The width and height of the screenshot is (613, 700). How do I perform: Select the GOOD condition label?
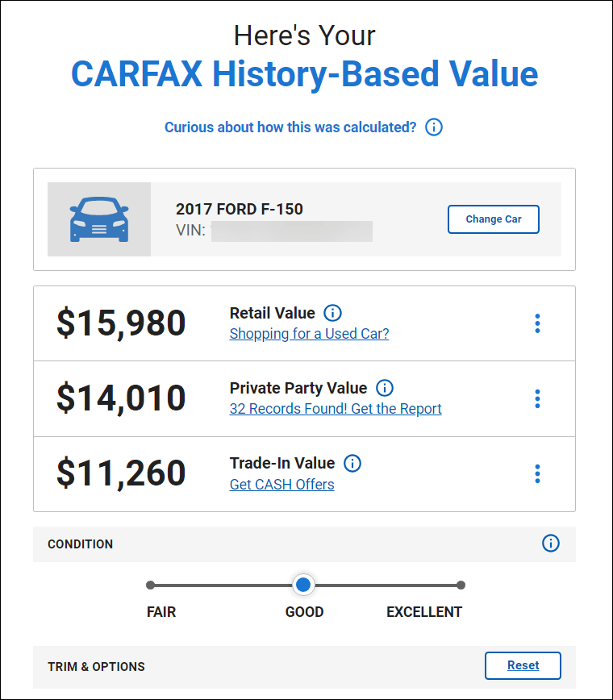click(305, 611)
